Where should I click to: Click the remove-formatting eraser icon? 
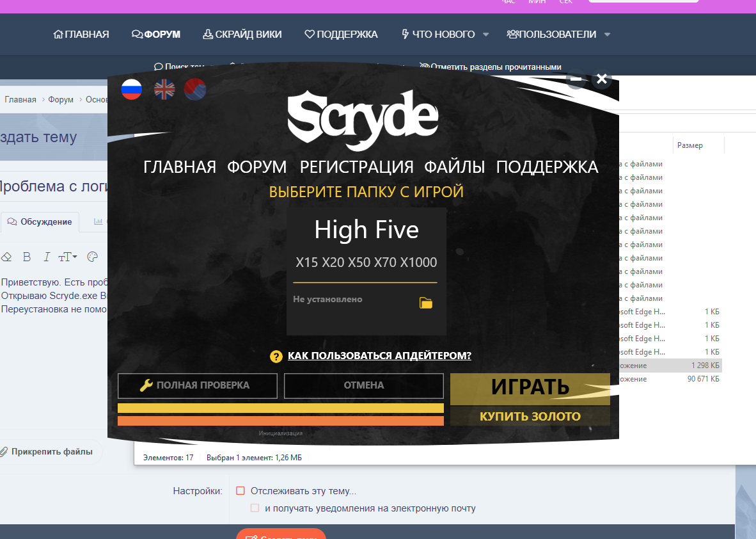[x=6, y=256]
